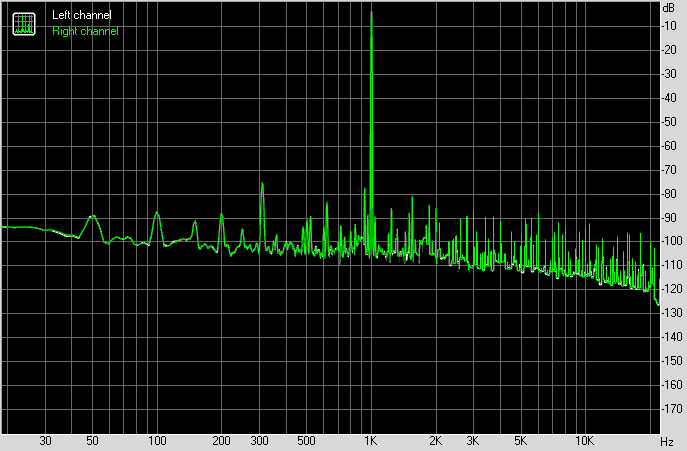The image size is (687, 451).
Task: Select the 'Left channel' legend label
Action: pos(81,15)
